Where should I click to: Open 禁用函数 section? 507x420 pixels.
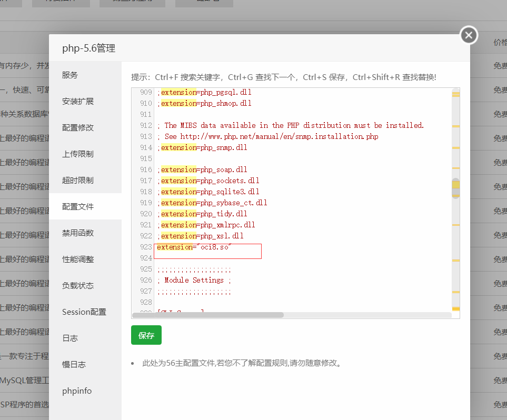(x=85, y=233)
